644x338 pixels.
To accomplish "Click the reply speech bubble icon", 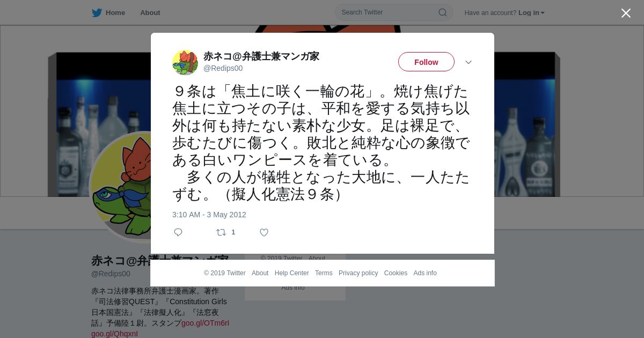I will pyautogui.click(x=178, y=232).
